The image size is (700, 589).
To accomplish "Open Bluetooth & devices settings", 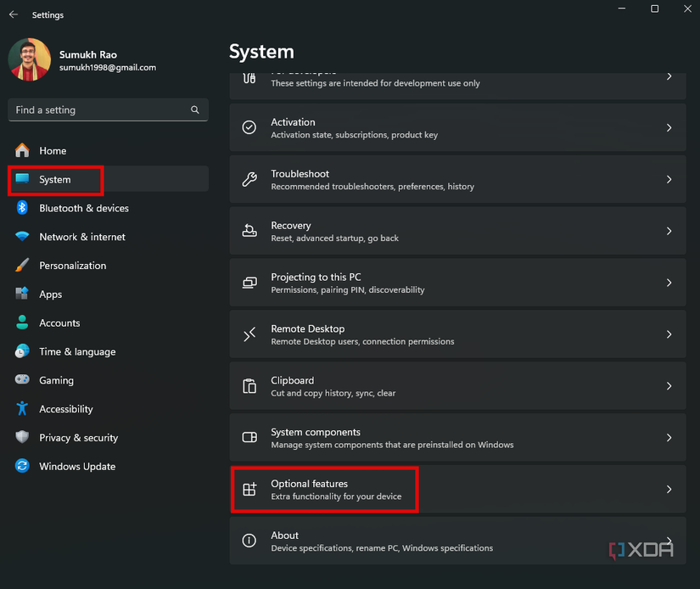I will coord(108,208).
